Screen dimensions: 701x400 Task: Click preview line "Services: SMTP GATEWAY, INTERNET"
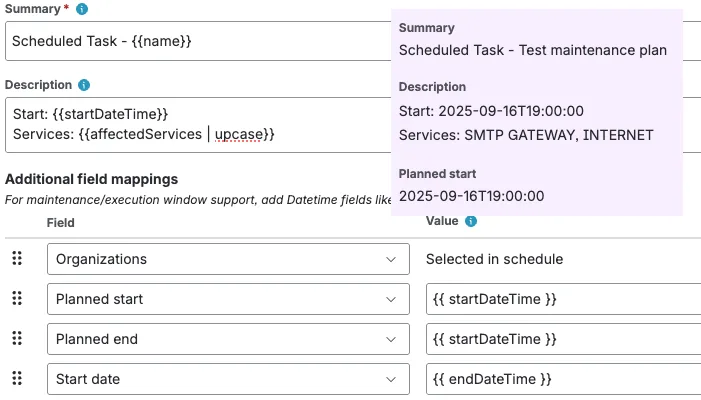click(x=526, y=135)
